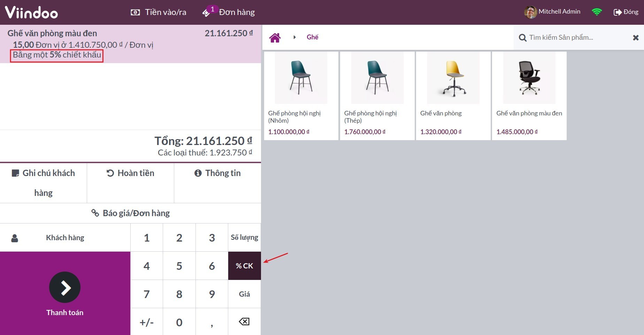Click the green wifi status icon

click(x=597, y=12)
